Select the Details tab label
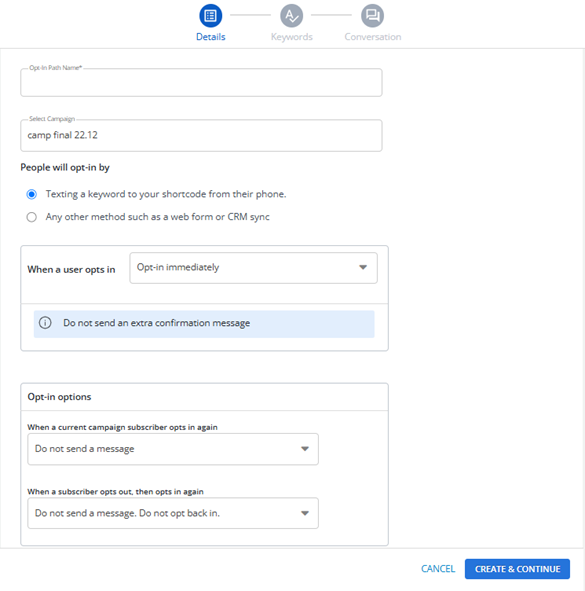The height and width of the screenshot is (591, 585). pyautogui.click(x=211, y=37)
